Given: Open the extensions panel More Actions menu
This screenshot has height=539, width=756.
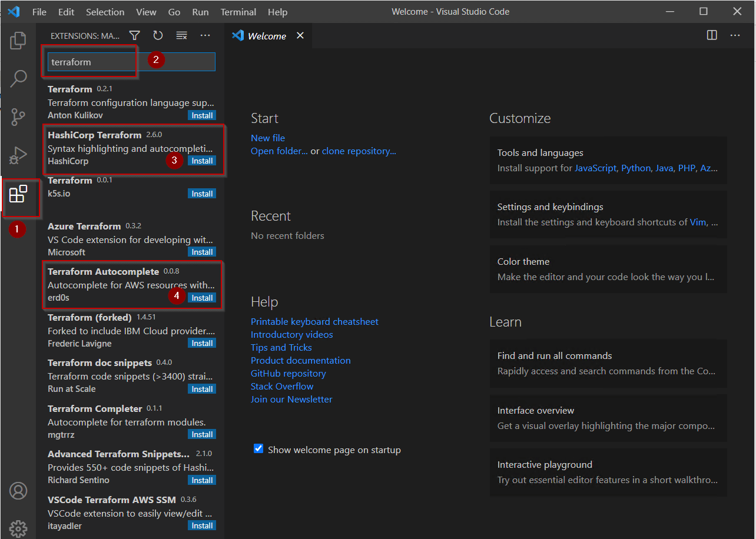Looking at the screenshot, I should [x=205, y=35].
